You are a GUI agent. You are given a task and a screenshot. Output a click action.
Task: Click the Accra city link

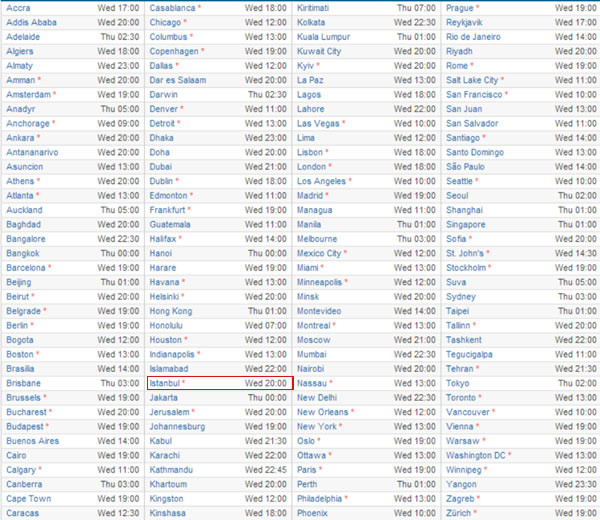18,8
